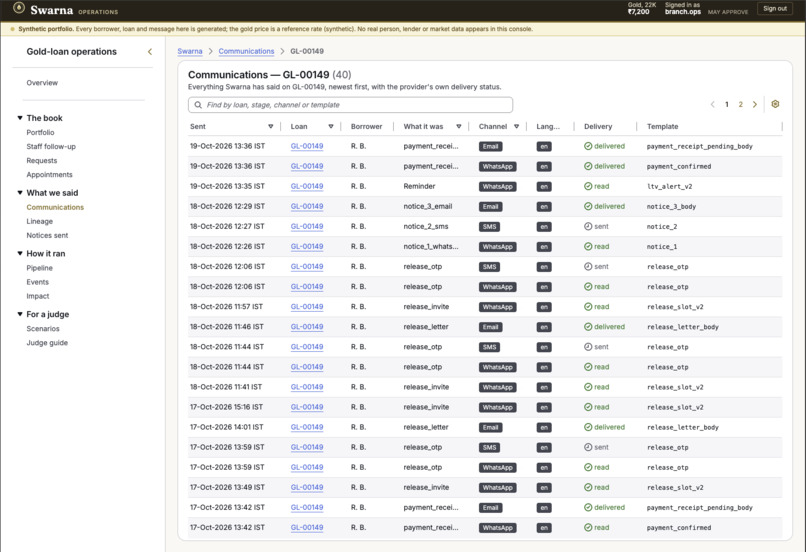Collapse the Gold-loan operations sidebar
Viewport: 806px width, 552px height.
150,51
